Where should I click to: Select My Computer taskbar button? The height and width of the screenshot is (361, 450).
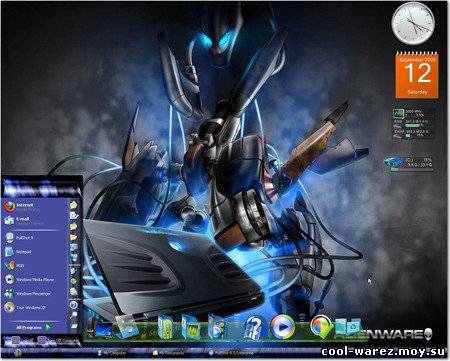click(111, 352)
